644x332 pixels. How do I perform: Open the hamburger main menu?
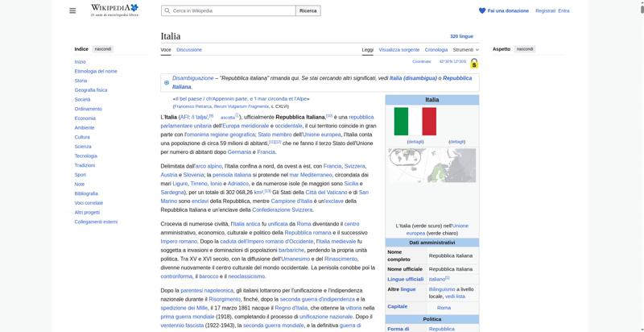point(72,10)
